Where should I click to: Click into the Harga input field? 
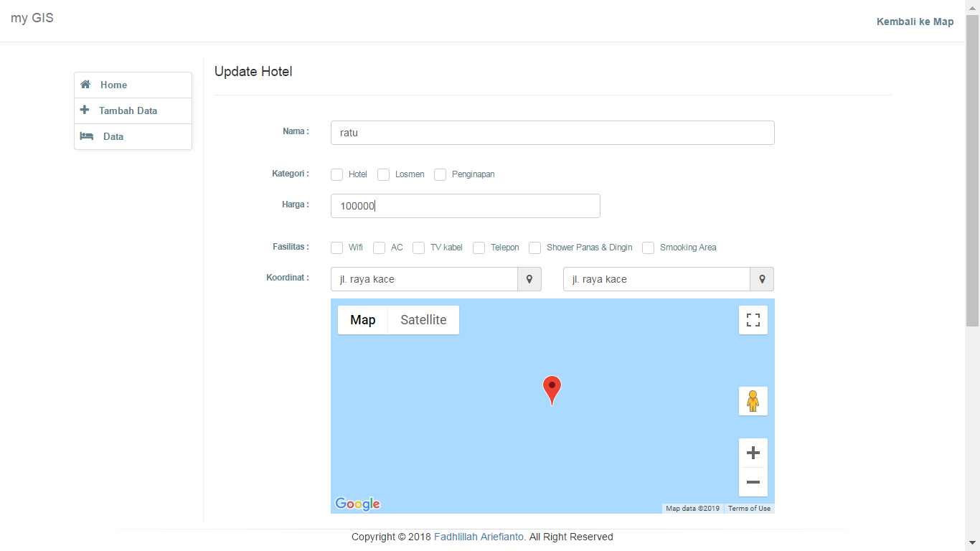(x=465, y=206)
